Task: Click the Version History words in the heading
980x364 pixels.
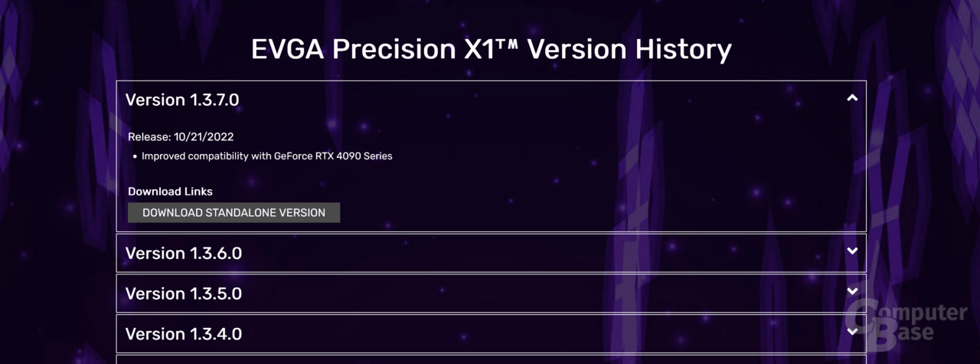Action: (x=629, y=50)
